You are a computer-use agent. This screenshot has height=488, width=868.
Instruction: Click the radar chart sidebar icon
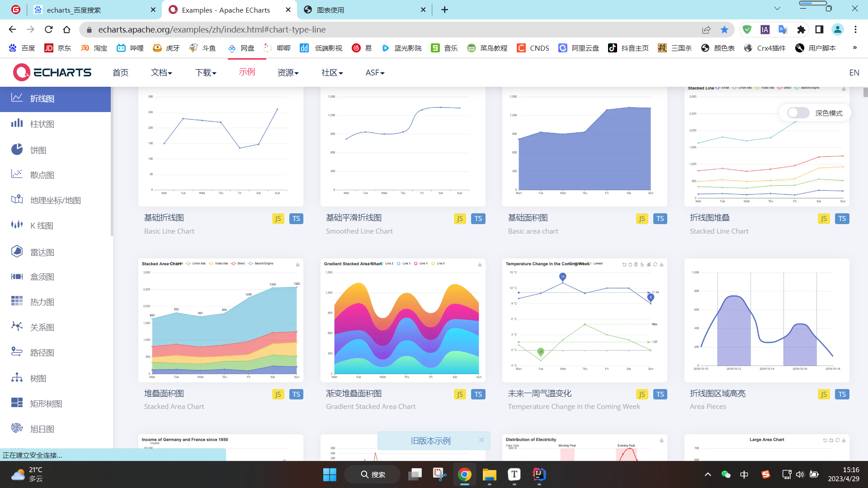[17, 252]
